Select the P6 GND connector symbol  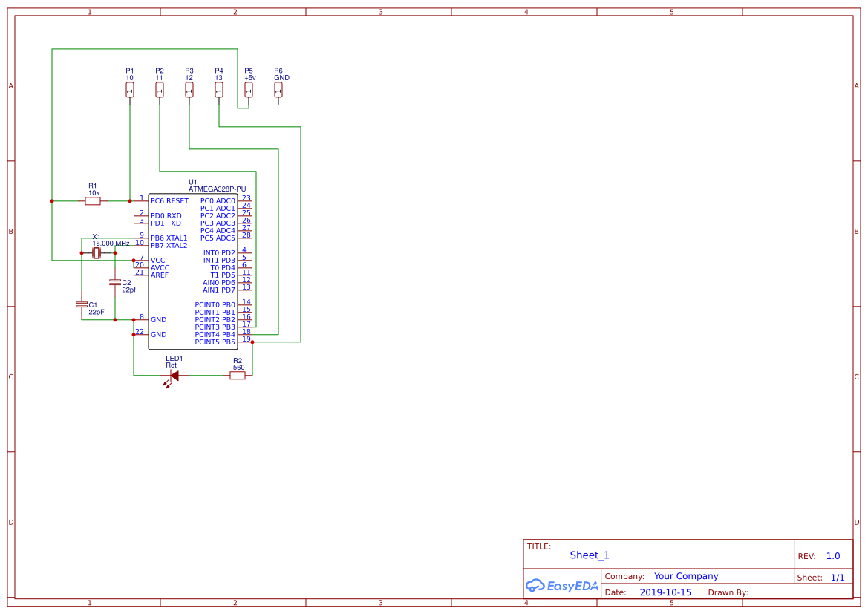(278, 89)
